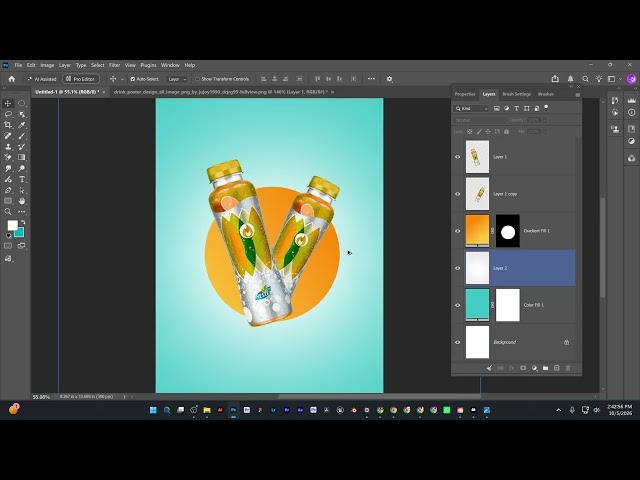Open the Auto-Select Layer dropdown

click(x=177, y=79)
